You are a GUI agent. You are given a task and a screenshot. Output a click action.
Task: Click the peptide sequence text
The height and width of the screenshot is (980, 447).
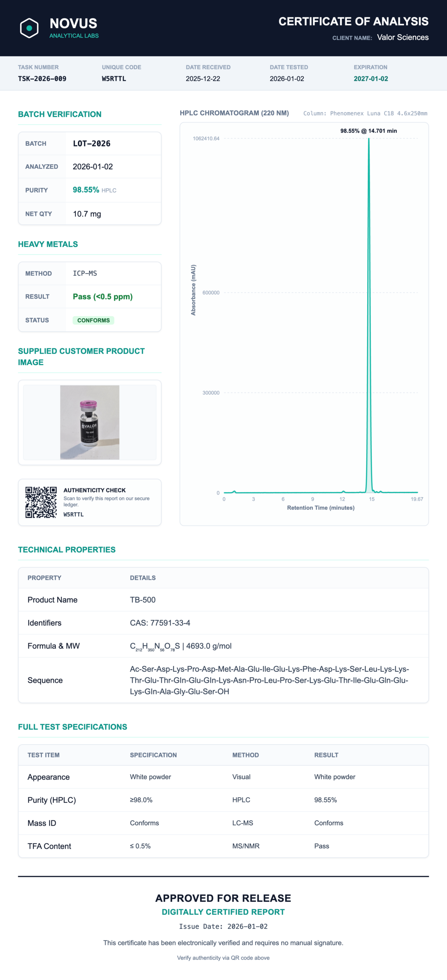(x=270, y=680)
